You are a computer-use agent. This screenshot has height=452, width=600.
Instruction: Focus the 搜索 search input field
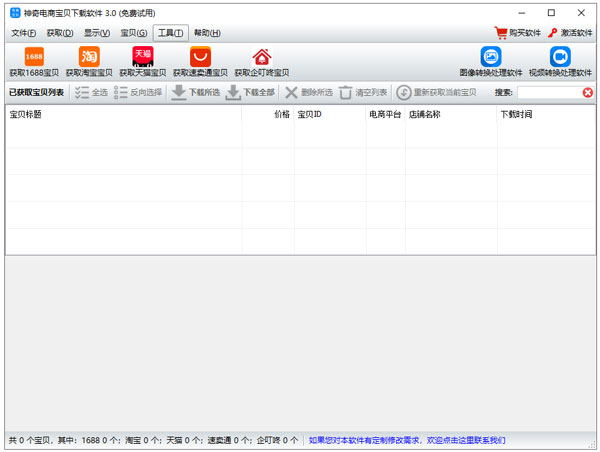pyautogui.click(x=549, y=93)
